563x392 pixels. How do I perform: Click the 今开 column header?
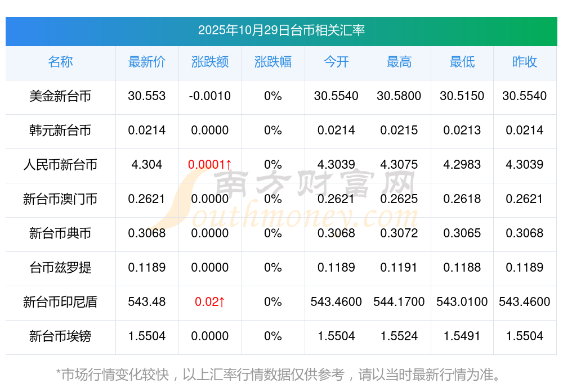336,62
